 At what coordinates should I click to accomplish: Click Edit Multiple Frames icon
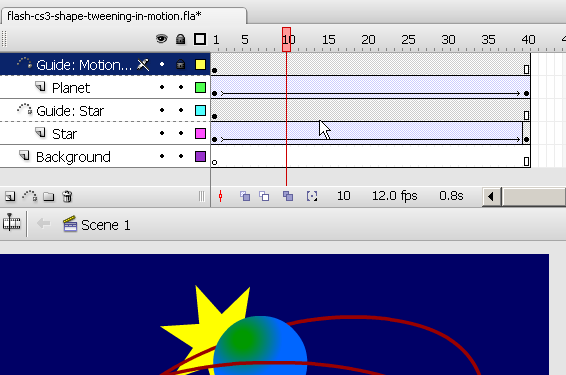pyautogui.click(x=288, y=196)
